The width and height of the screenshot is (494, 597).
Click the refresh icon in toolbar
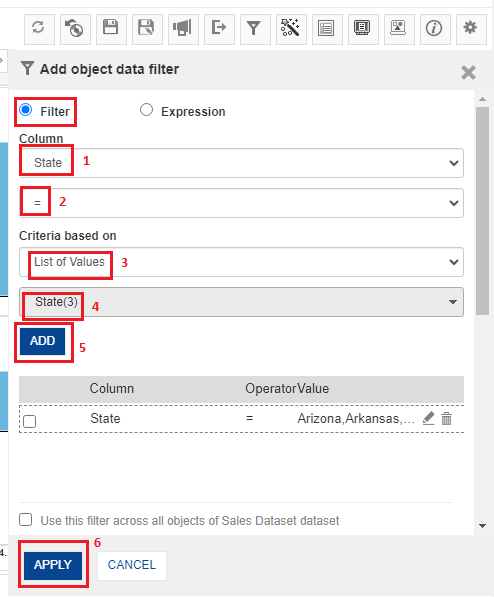(x=39, y=29)
